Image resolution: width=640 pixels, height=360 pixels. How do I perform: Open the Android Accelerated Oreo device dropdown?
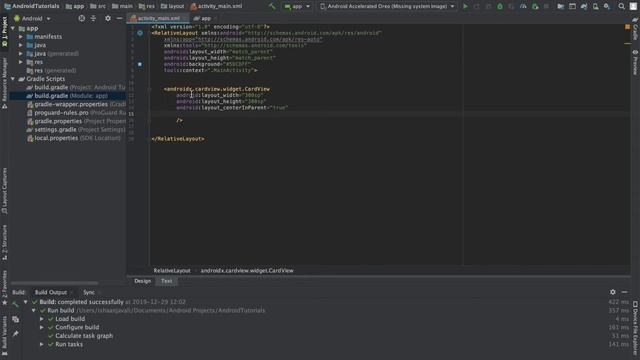coord(388,7)
